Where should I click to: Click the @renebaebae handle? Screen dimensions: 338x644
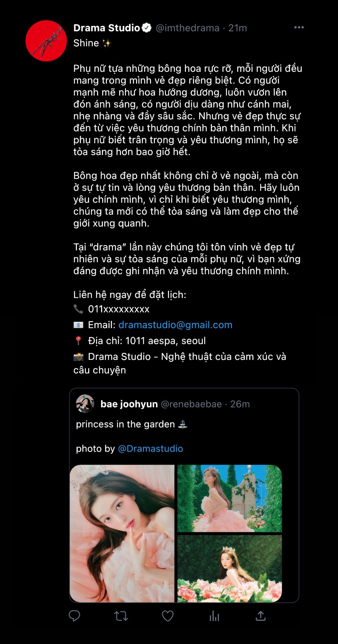click(x=191, y=404)
